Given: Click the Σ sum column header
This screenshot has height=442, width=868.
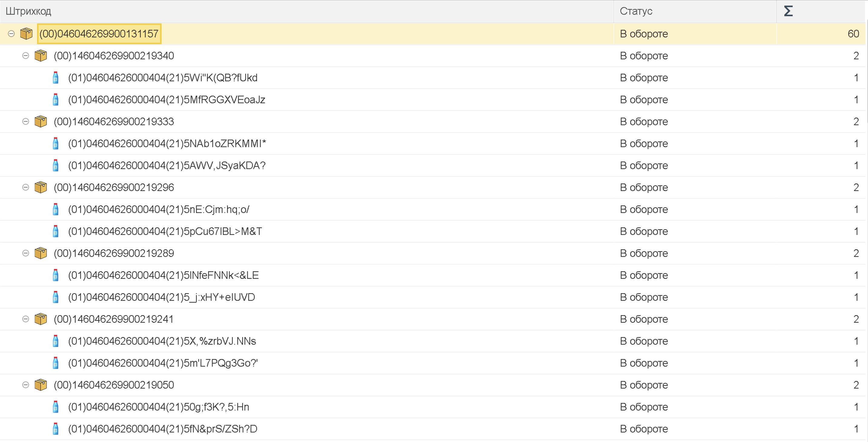Looking at the screenshot, I should click(x=821, y=11).
